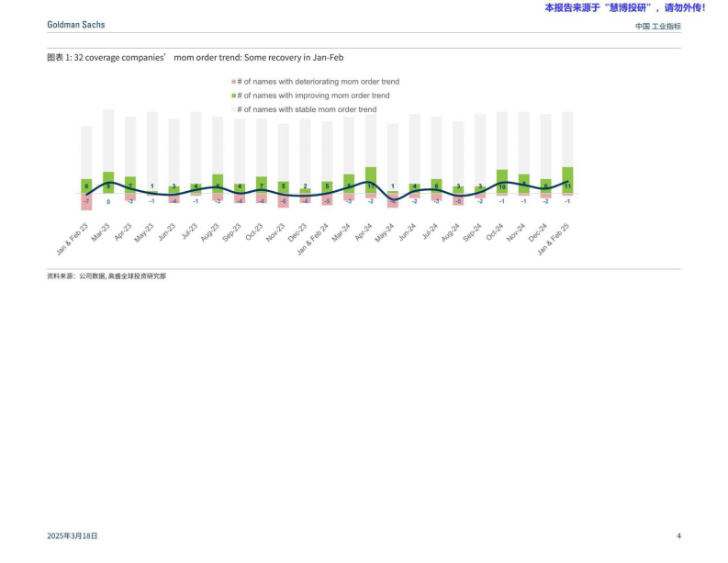728x563 pixels.
Task: Click the pink bar for Jan & Feb 23
Action: coord(86,202)
